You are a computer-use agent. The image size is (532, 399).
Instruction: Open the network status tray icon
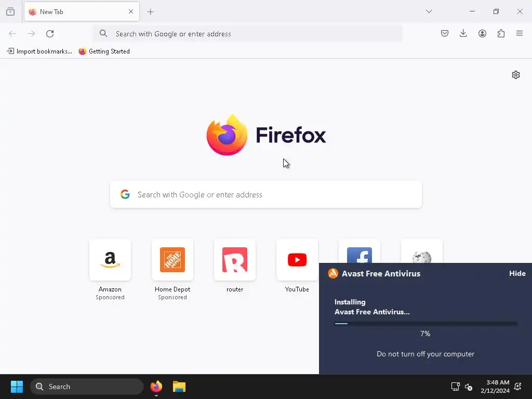(455, 387)
